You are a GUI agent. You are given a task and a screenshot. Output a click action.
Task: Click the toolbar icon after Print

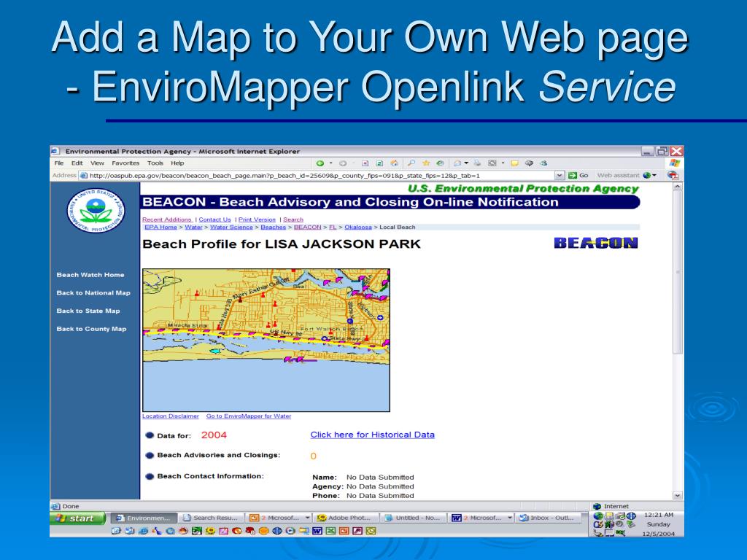pos(492,163)
